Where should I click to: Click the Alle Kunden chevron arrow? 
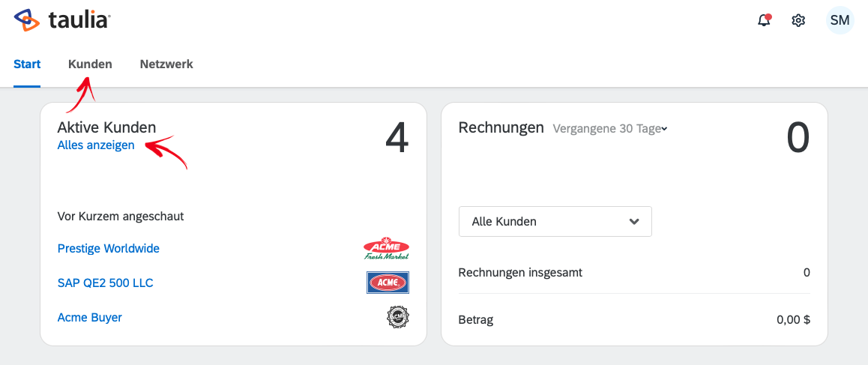point(634,222)
